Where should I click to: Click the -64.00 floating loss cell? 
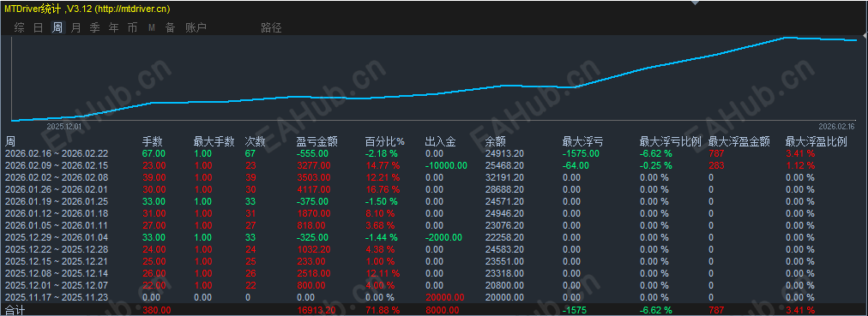tap(576, 165)
